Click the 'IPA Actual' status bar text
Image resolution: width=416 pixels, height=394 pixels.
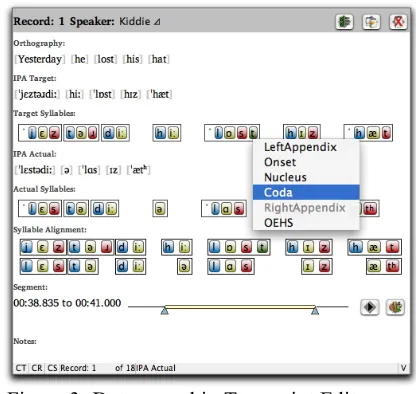(156, 368)
